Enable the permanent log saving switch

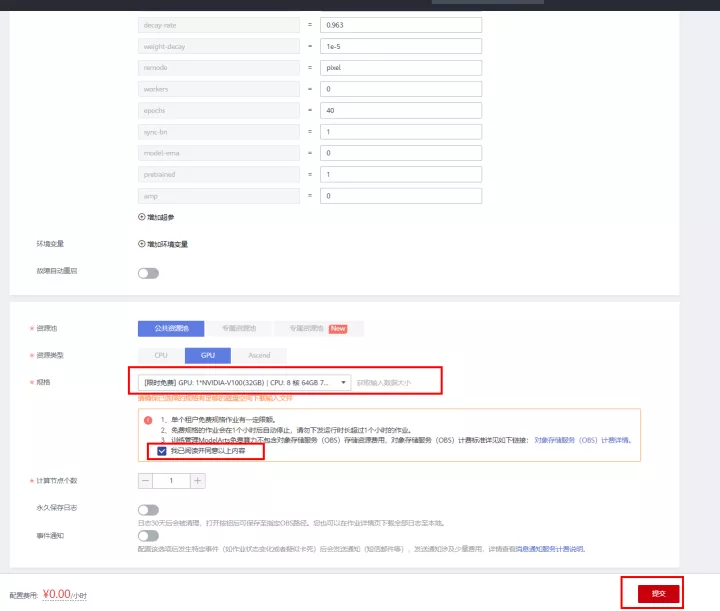point(148,509)
